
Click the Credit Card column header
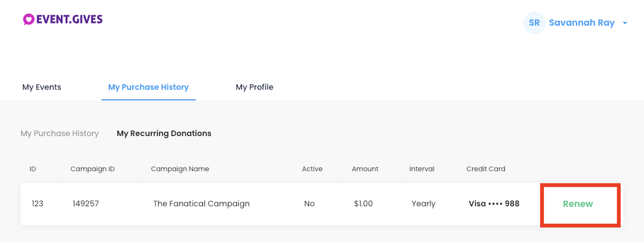[x=486, y=169]
